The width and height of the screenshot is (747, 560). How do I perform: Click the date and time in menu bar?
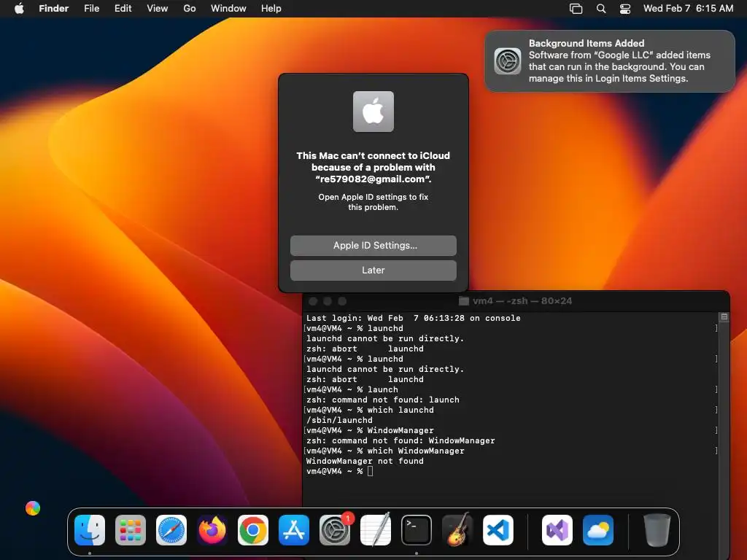[688, 9]
